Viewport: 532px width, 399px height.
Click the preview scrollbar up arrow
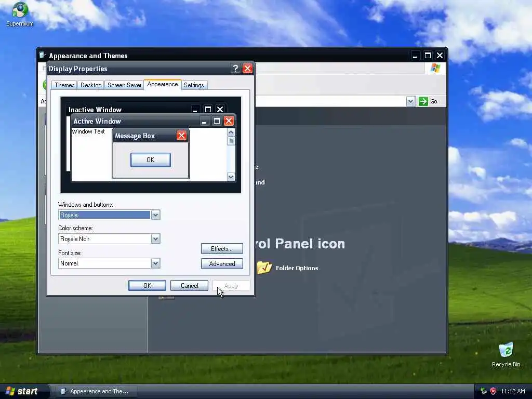click(x=231, y=132)
